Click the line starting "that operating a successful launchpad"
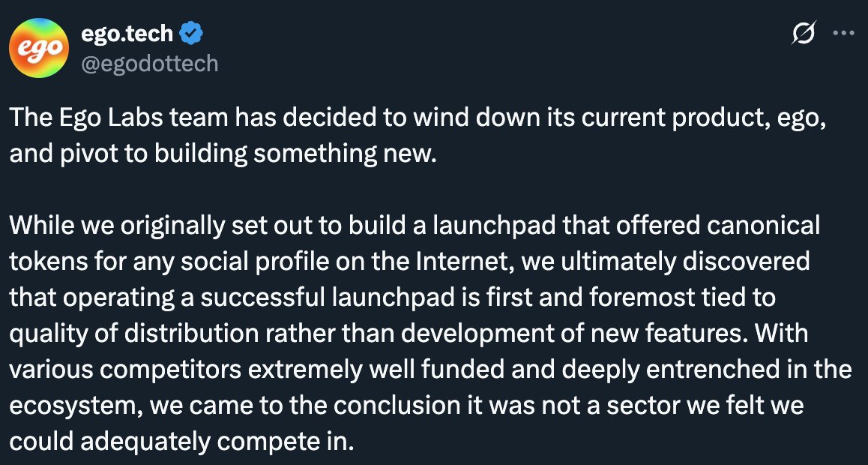Screen dimensions: 868x465 tap(392, 298)
